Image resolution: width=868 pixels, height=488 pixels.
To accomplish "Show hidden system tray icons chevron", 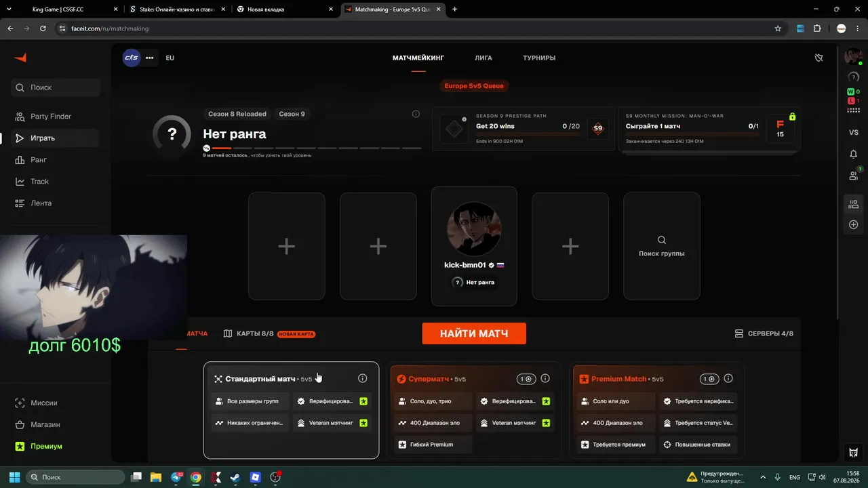I will [x=763, y=477].
